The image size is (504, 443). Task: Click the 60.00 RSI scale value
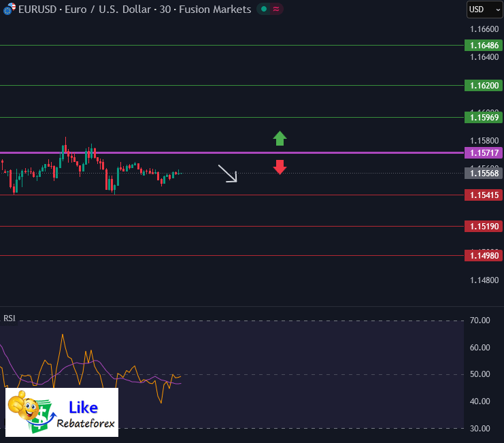[480, 348]
